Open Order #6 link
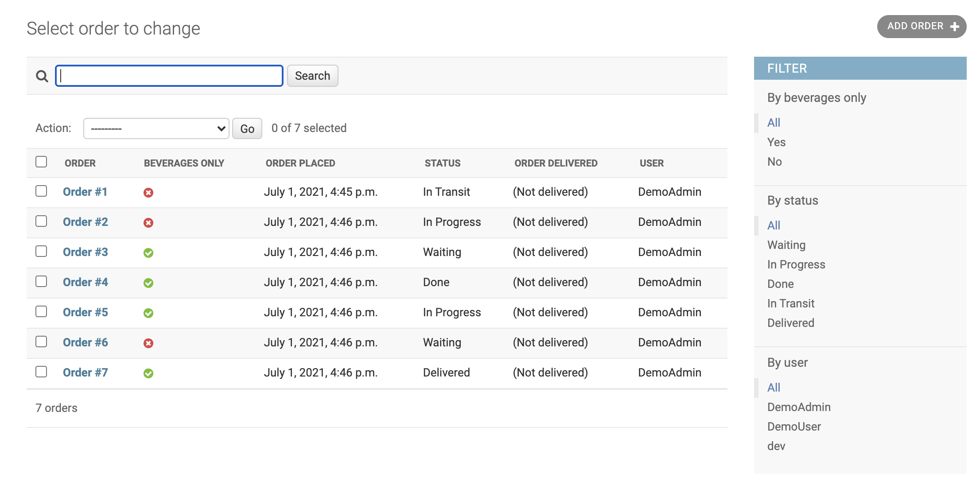The width and height of the screenshot is (980, 489). point(86,342)
